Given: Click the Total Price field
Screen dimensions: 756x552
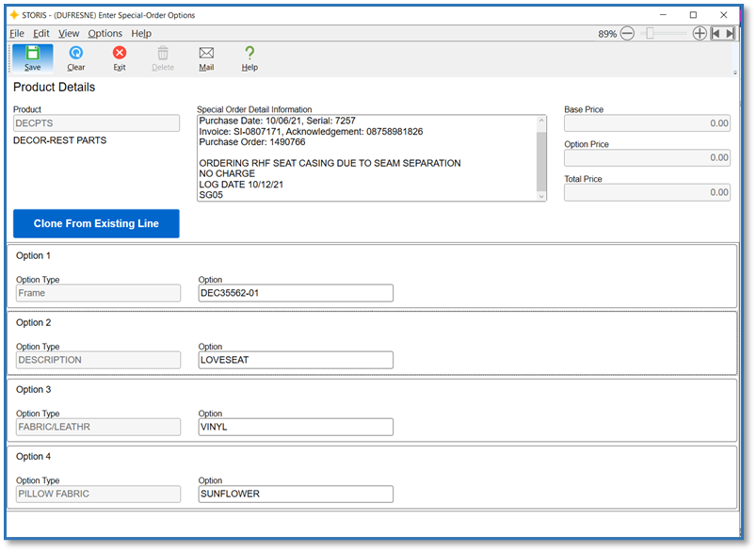Looking at the screenshot, I should pyautogui.click(x=647, y=192).
